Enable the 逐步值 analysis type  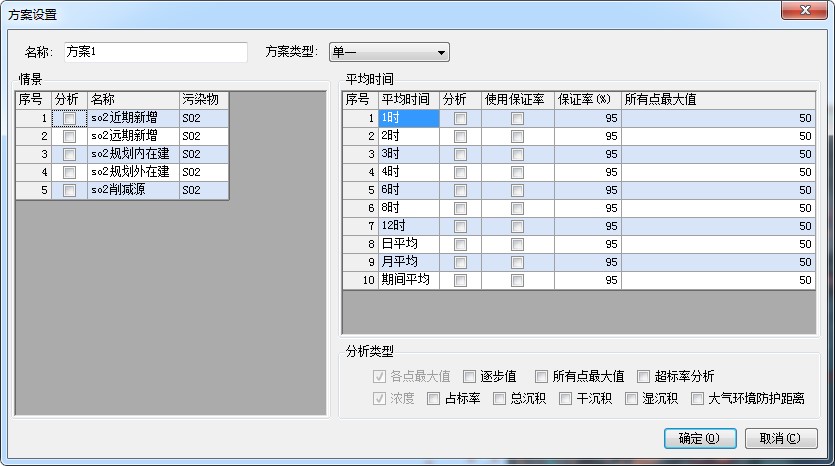point(469,377)
